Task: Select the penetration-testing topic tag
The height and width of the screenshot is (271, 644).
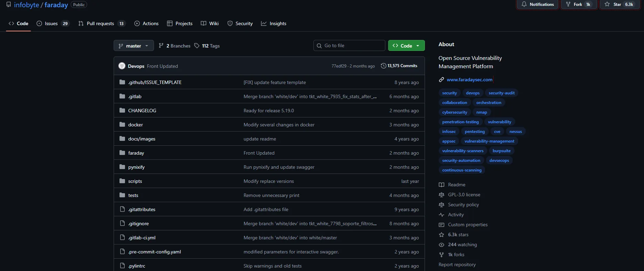Action: pos(460,122)
